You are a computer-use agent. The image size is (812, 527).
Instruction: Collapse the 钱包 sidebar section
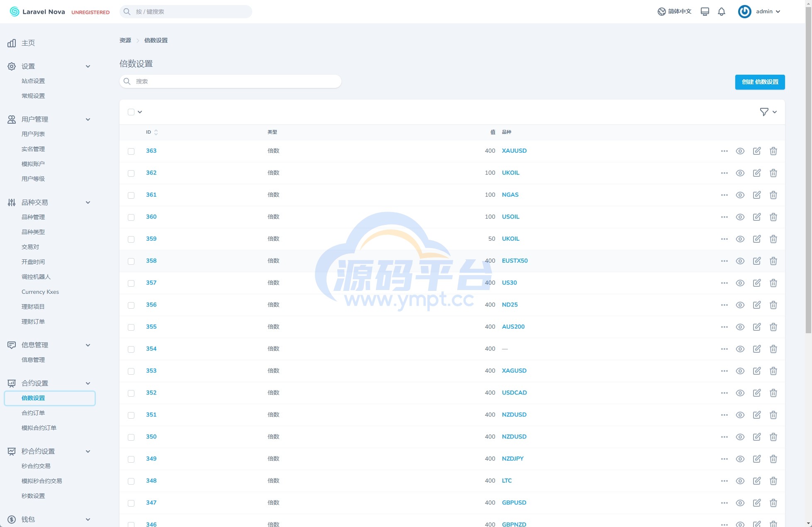tap(88, 520)
